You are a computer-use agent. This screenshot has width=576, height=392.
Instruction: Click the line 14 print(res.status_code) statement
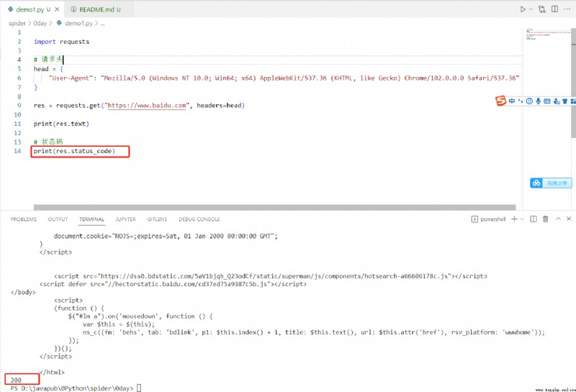click(x=74, y=151)
